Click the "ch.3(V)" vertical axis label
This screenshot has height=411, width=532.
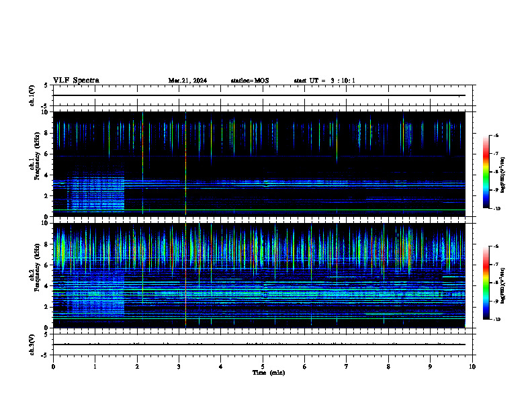[x=32, y=345]
